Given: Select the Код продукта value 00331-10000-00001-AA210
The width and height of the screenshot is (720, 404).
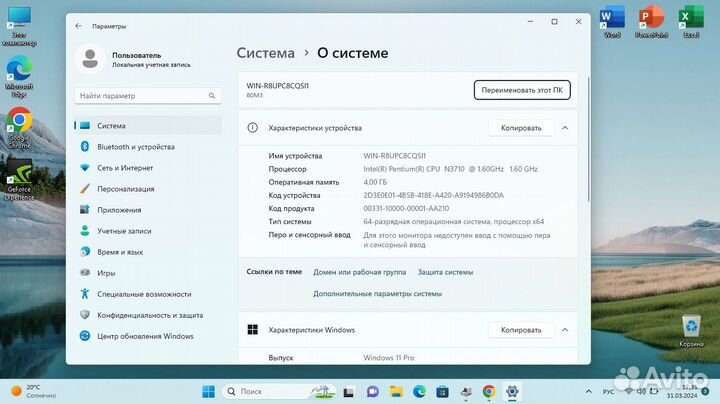Looking at the screenshot, I should 406,208.
